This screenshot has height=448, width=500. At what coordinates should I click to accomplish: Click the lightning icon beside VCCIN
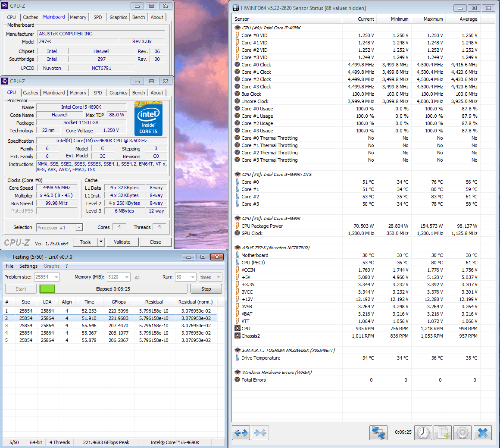tap(237, 270)
